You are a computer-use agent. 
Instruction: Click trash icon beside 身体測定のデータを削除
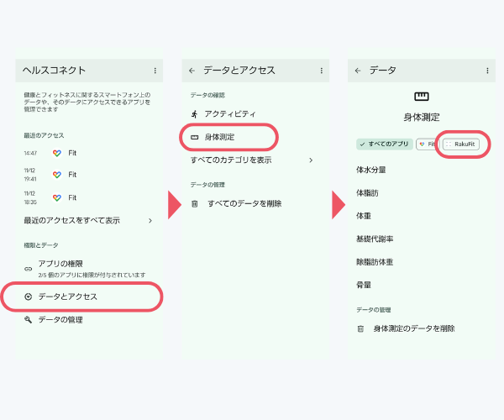tap(360, 328)
